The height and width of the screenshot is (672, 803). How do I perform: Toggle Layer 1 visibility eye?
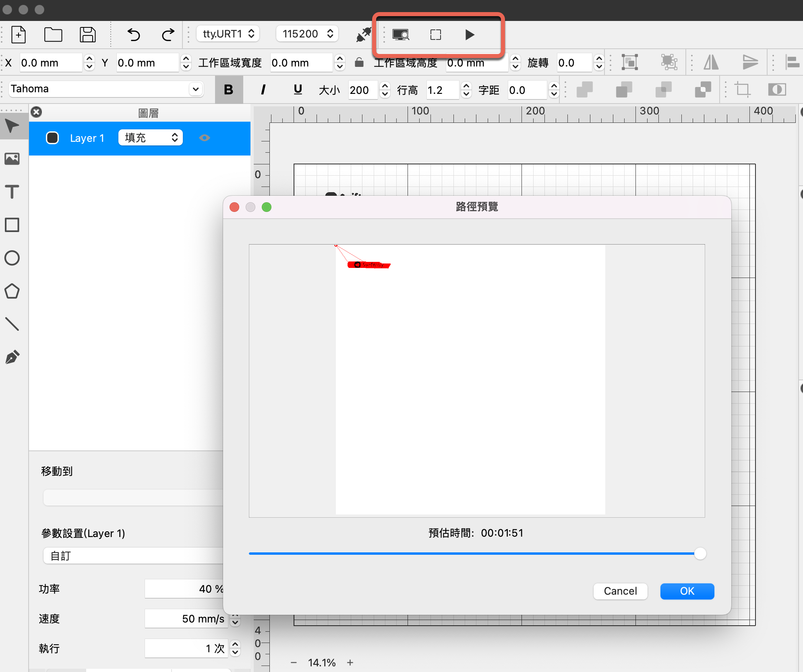(x=205, y=138)
